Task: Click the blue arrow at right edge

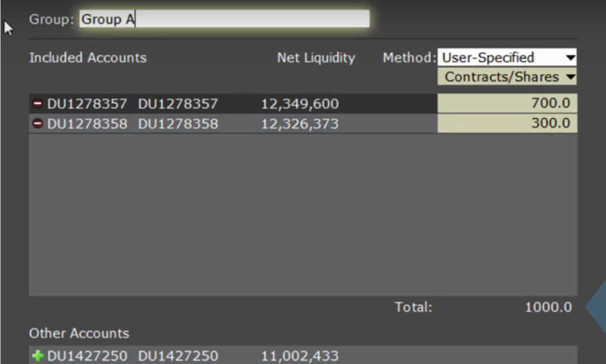Action: coord(595,307)
